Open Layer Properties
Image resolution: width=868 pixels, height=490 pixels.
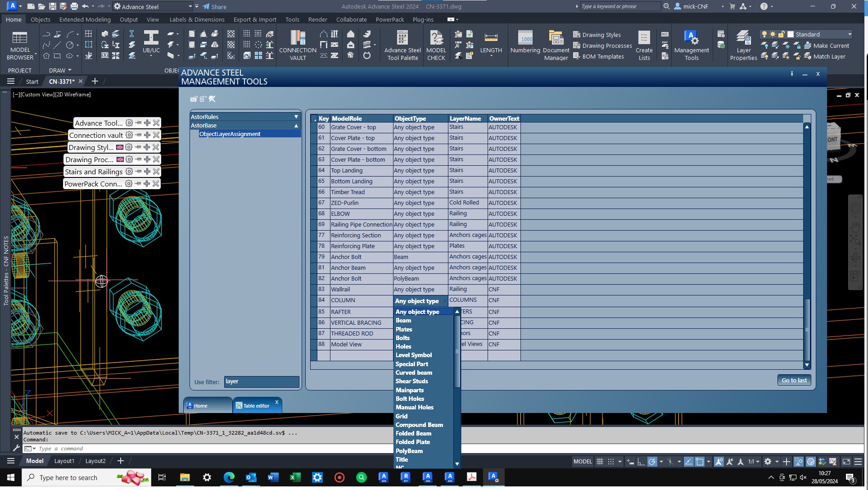(743, 45)
